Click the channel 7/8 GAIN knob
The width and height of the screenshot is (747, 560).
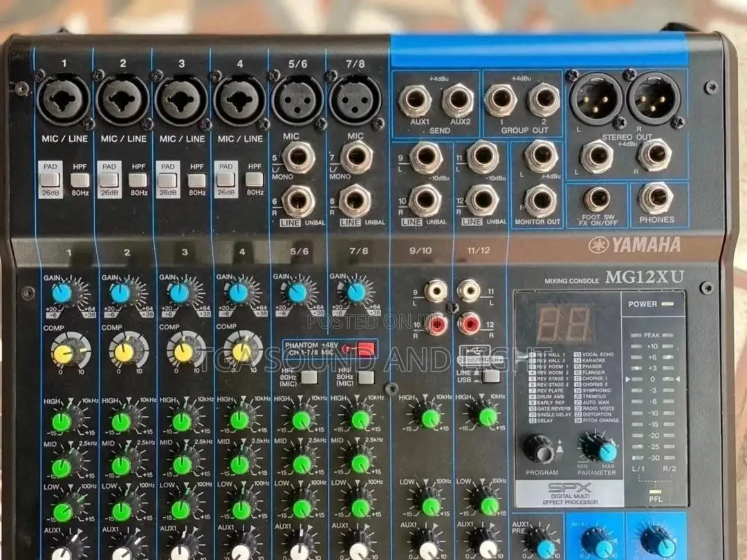pos(356,292)
